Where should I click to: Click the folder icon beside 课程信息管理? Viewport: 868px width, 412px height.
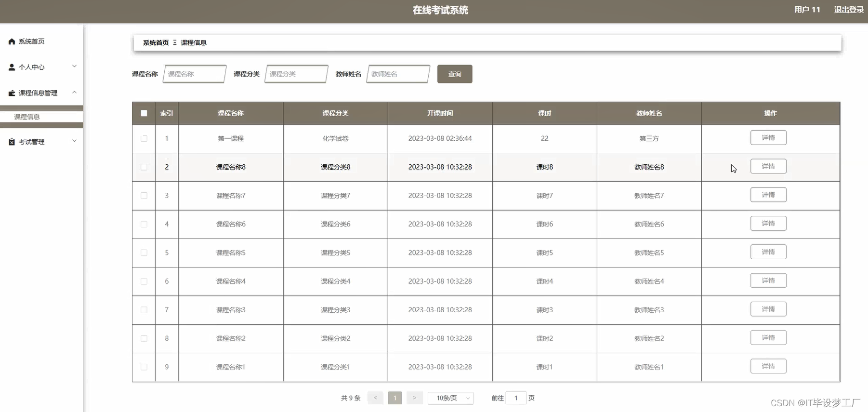(12, 93)
